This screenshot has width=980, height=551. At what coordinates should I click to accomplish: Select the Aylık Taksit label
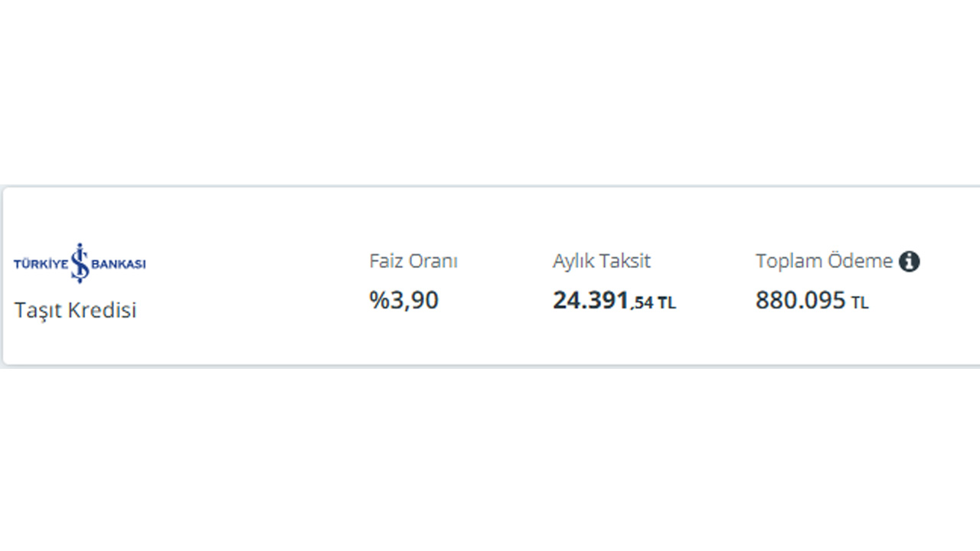pyautogui.click(x=602, y=261)
